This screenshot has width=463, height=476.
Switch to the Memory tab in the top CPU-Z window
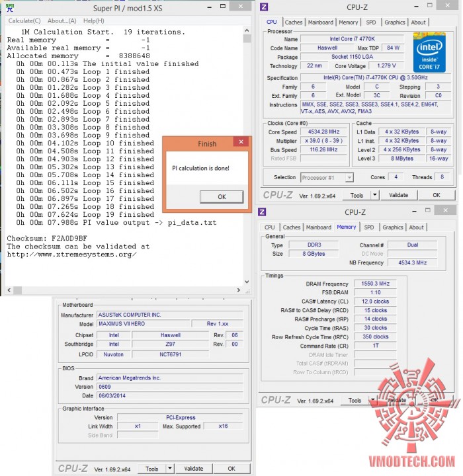(348, 22)
